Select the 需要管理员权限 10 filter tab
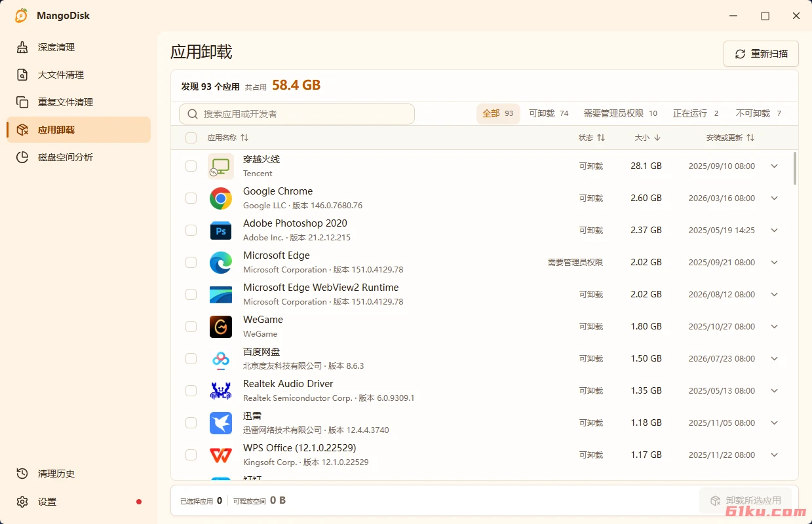The width and height of the screenshot is (812, 524). pos(621,114)
